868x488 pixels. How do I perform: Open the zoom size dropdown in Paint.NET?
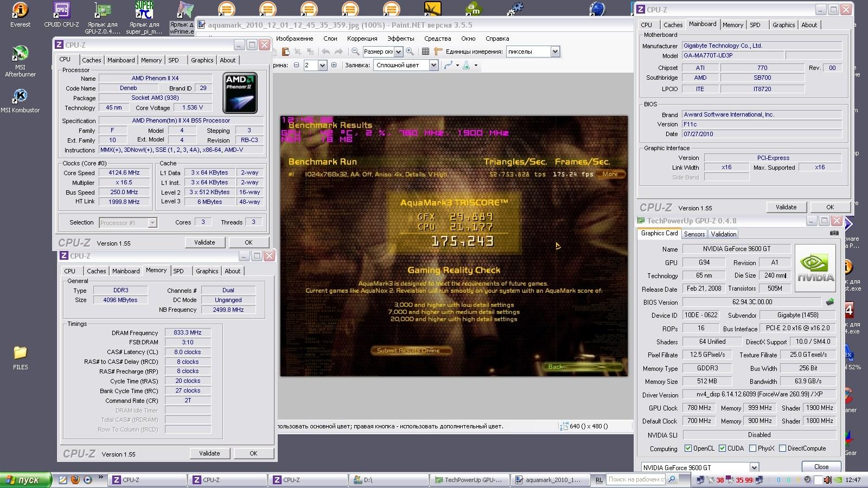click(x=398, y=52)
